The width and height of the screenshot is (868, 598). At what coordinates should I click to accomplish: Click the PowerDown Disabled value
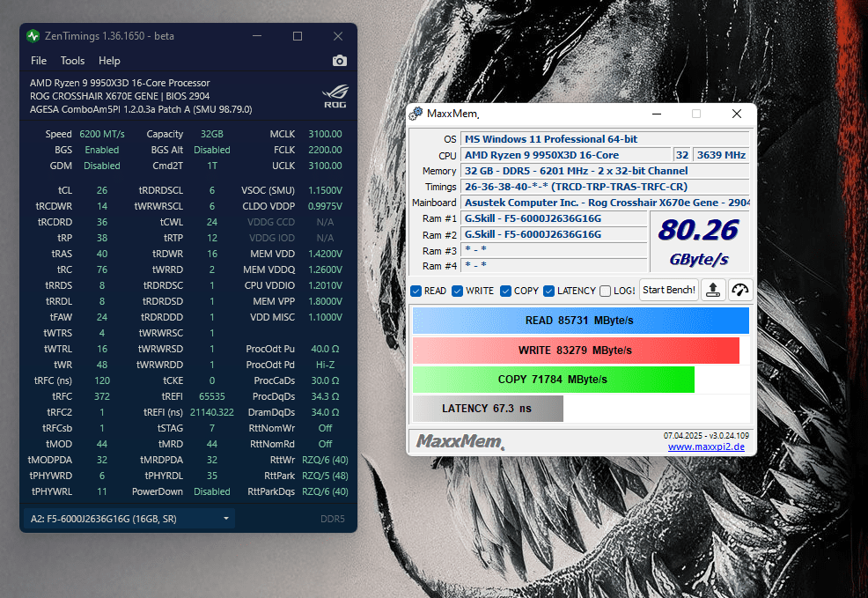pos(212,491)
